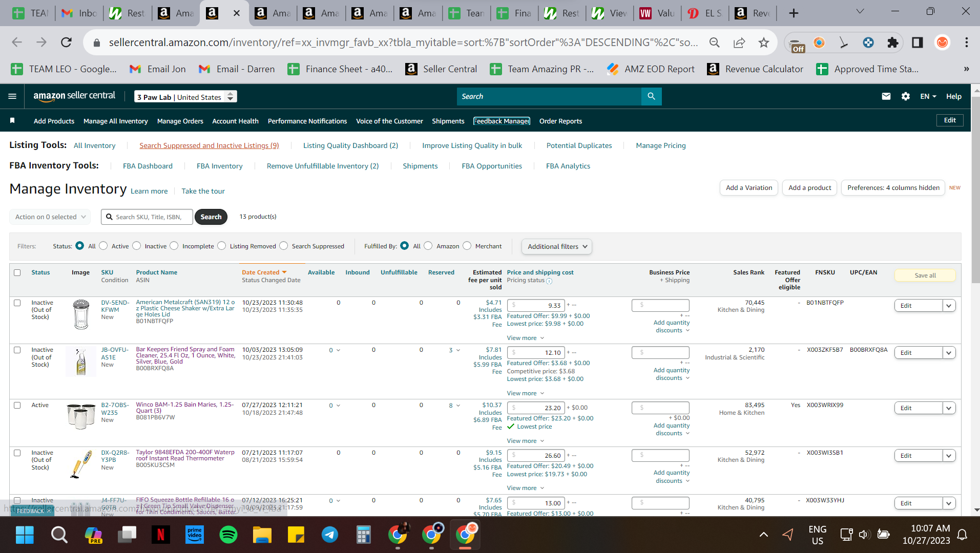Select the Search Suppressed radio filter
The height and width of the screenshot is (553, 980).
pos(284,246)
